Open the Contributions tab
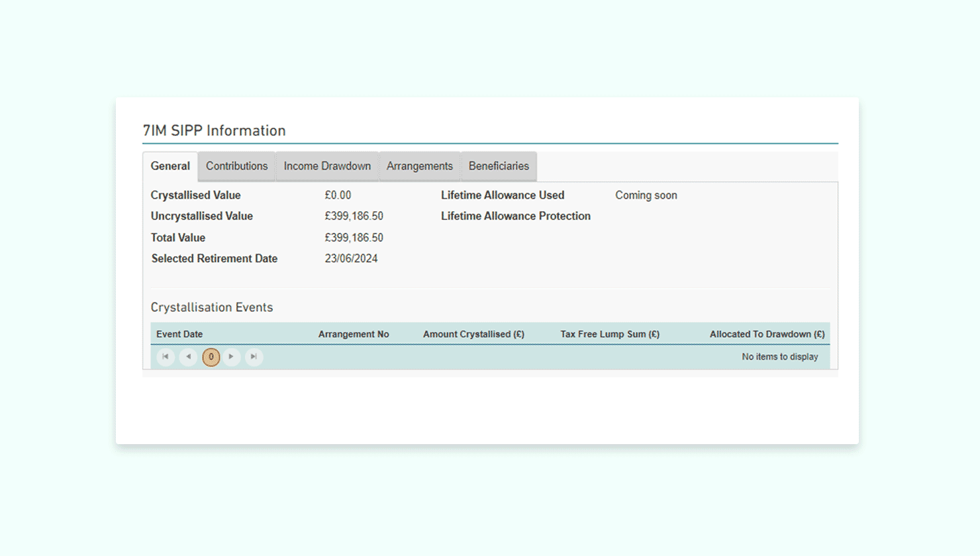Screen dimensions: 980x556 coord(237,166)
